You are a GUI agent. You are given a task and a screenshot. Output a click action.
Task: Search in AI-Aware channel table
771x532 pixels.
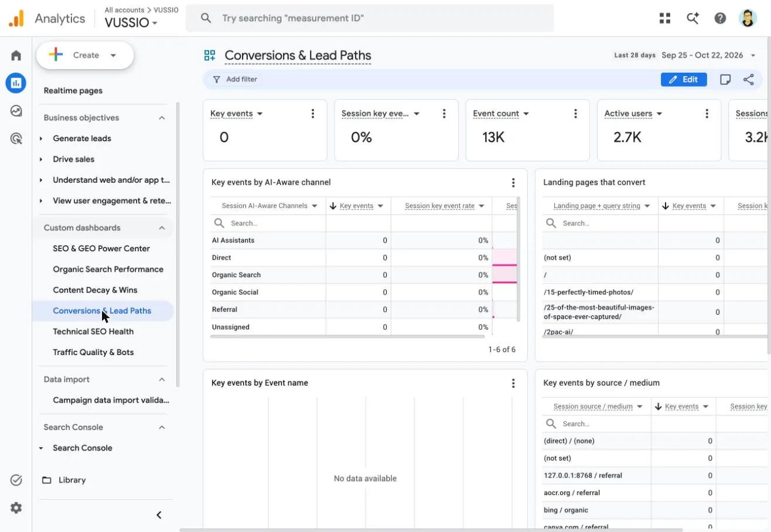tap(268, 223)
